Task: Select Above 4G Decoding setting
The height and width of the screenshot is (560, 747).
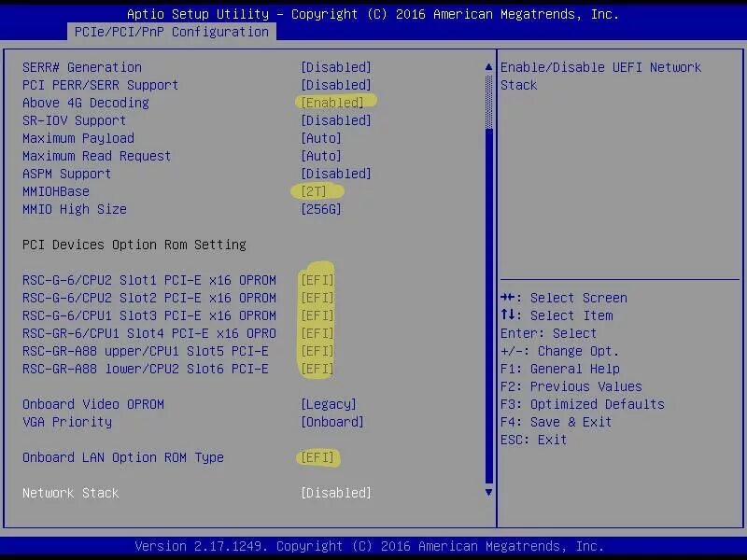Action: 86,103
